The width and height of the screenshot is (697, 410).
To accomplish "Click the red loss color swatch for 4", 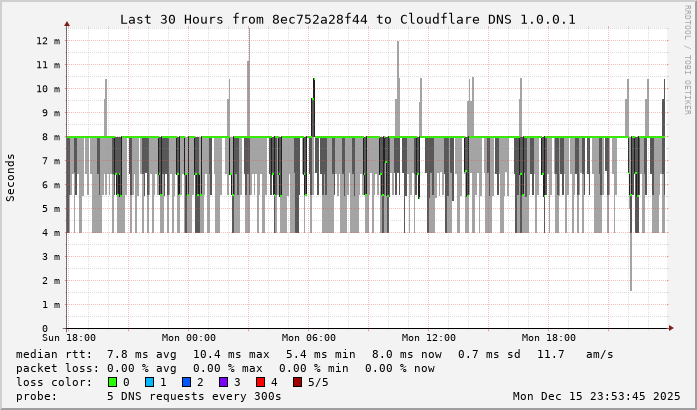I will coord(260,382).
